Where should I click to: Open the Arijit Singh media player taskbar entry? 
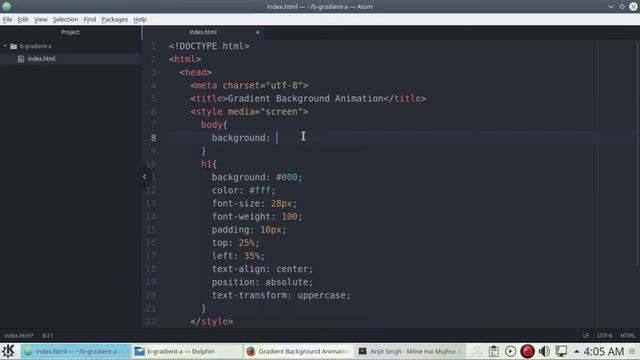tap(409, 351)
